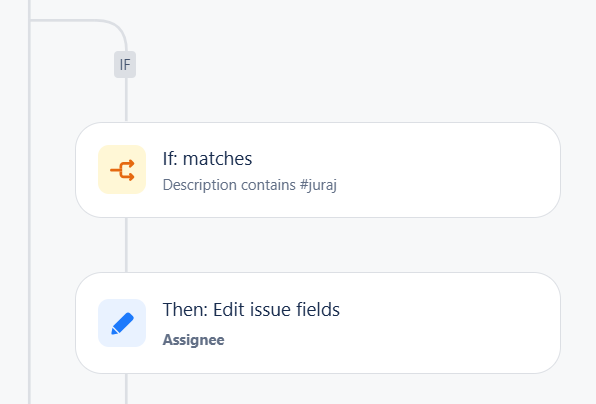Click the yellow tile behind the branch icon

(122, 170)
